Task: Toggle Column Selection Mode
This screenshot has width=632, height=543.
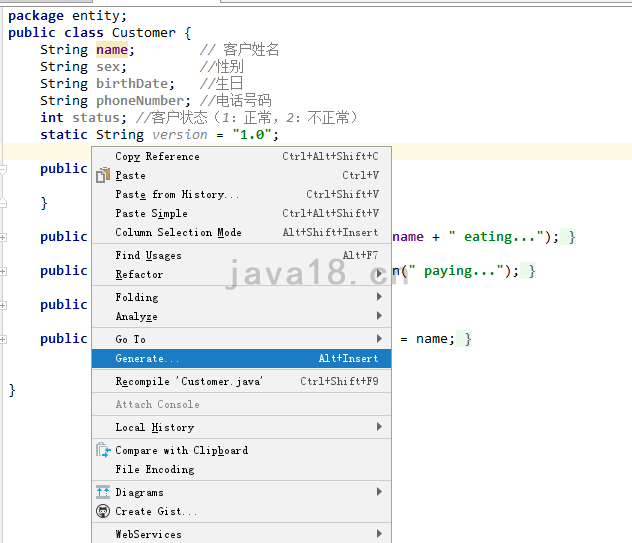Action: (178, 232)
